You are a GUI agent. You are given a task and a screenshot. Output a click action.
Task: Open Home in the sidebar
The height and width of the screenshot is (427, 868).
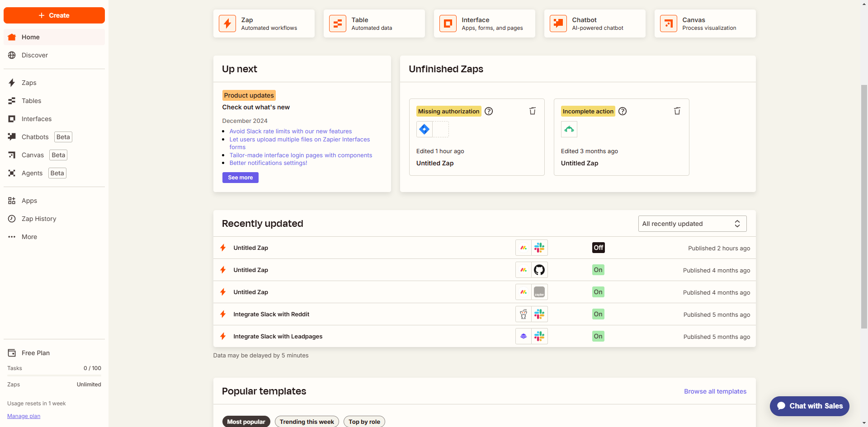(54, 37)
